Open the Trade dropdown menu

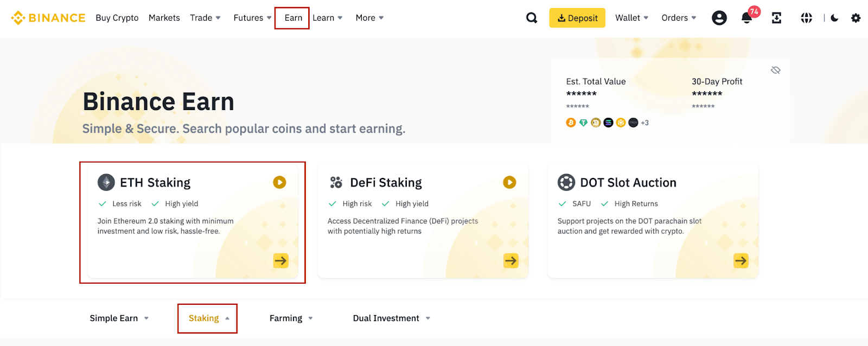pos(205,18)
